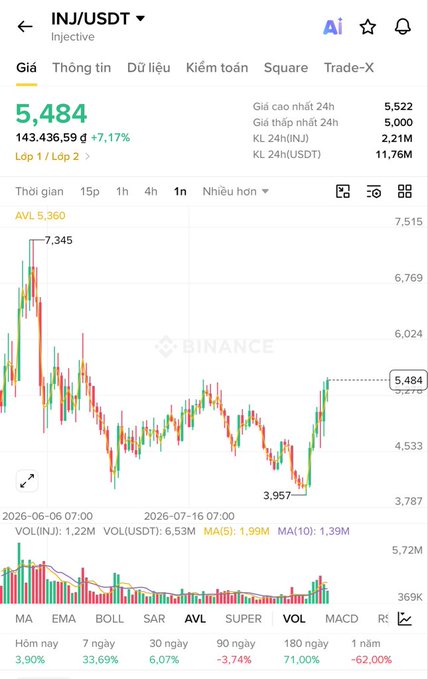Click the 143.436,59 ₫ converted price
Image resolution: width=428 pixels, height=679 pixels.
[x=51, y=138]
